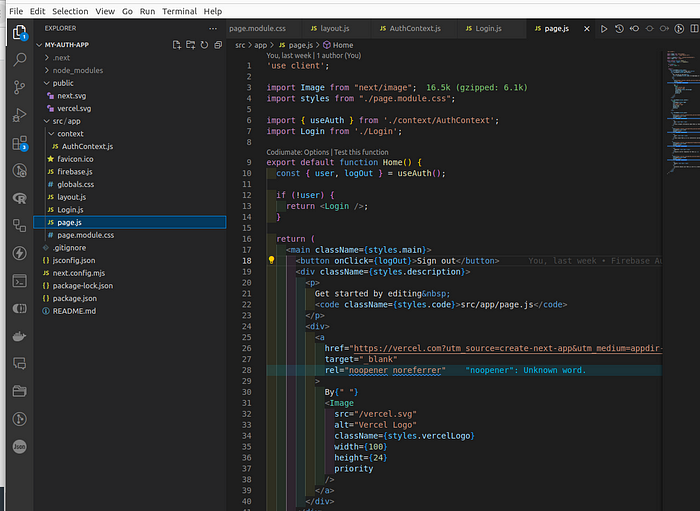The image size is (700, 511).
Task: Open the Thunder Client lightning icon
Action: pyautogui.click(x=20, y=253)
